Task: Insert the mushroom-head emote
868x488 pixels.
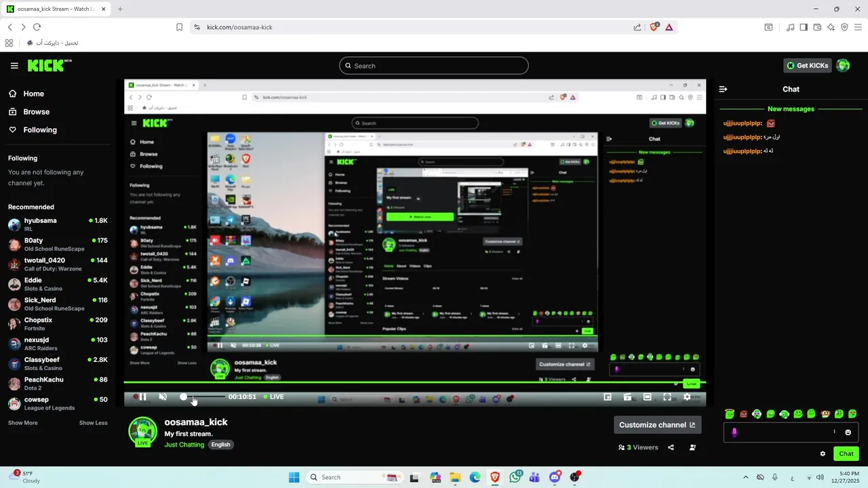Action: [x=825, y=413]
